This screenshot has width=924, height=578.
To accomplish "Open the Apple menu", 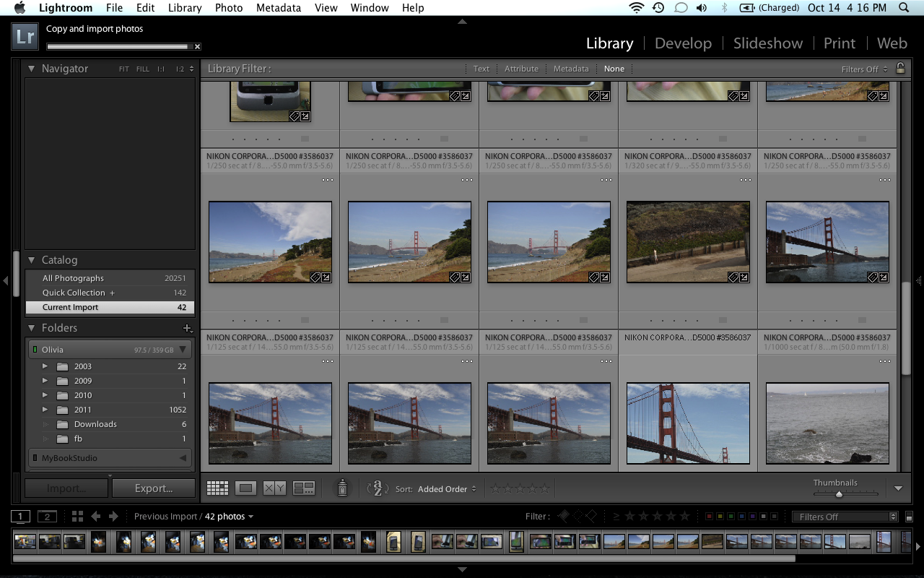I will click(19, 8).
